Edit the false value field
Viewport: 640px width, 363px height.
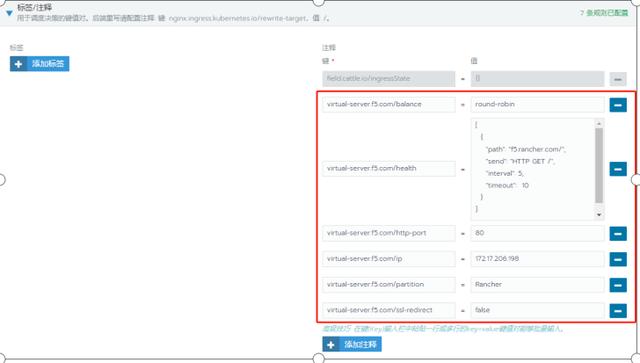click(537, 310)
